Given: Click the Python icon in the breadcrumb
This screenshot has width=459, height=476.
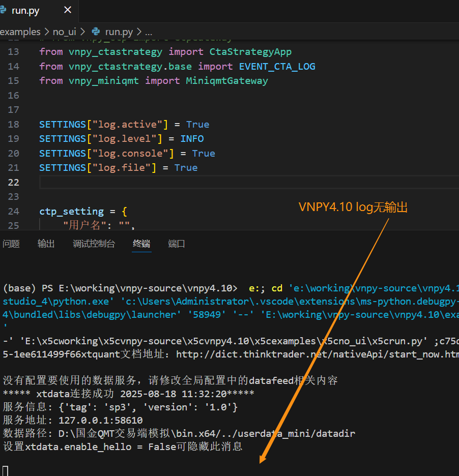Looking at the screenshot, I should click(x=96, y=31).
